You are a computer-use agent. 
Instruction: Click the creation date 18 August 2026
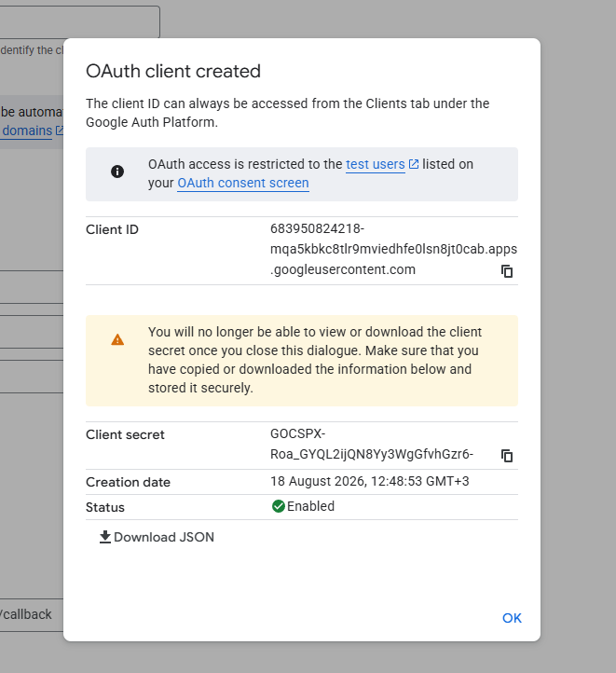(369, 481)
